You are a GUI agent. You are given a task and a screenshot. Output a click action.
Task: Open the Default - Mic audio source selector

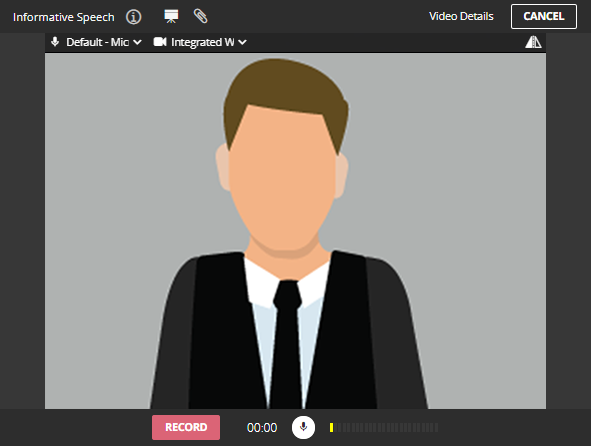point(96,42)
